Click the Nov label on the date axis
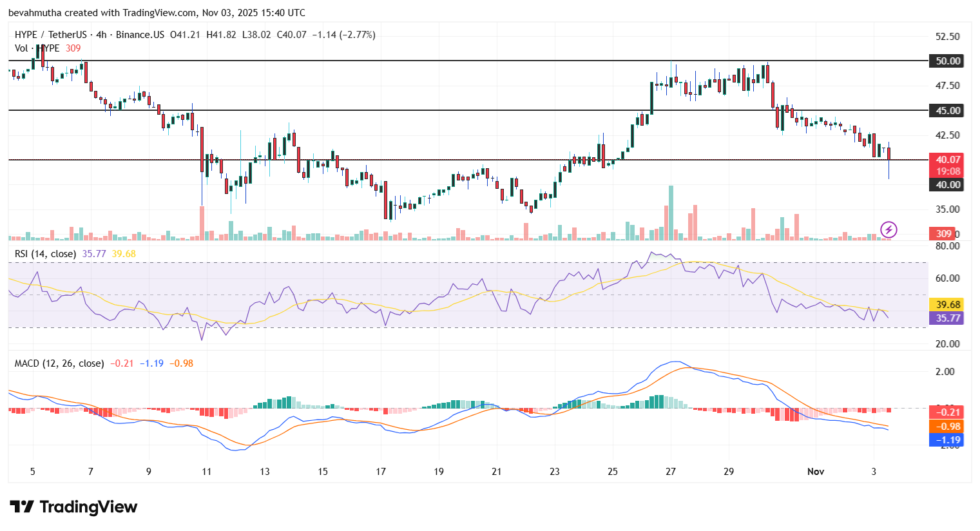This screenshot has height=531, width=980. (816, 472)
